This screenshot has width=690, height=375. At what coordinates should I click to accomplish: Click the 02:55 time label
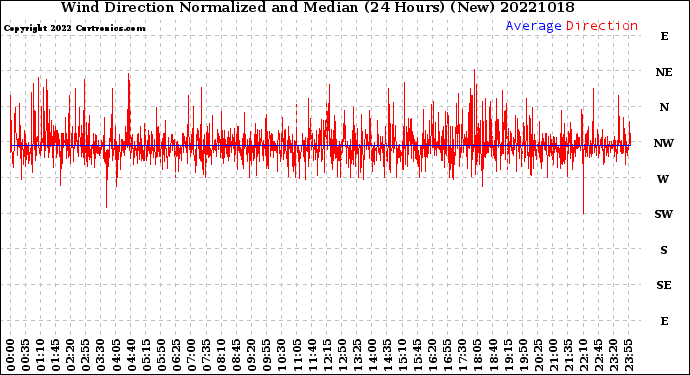(x=86, y=355)
